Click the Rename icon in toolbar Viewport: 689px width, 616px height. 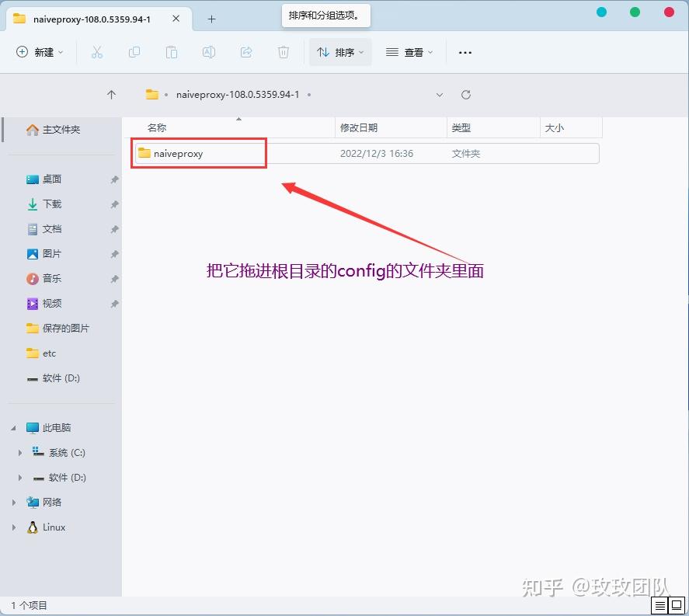click(x=209, y=52)
